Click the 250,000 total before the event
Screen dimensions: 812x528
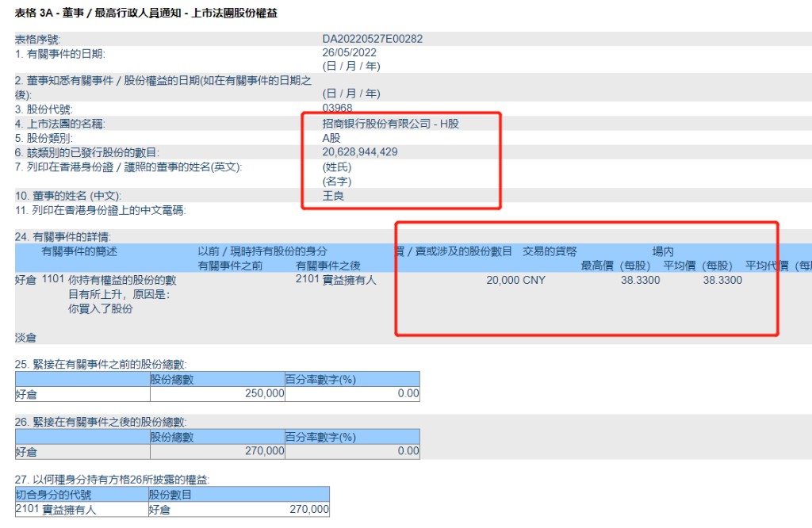point(261,394)
